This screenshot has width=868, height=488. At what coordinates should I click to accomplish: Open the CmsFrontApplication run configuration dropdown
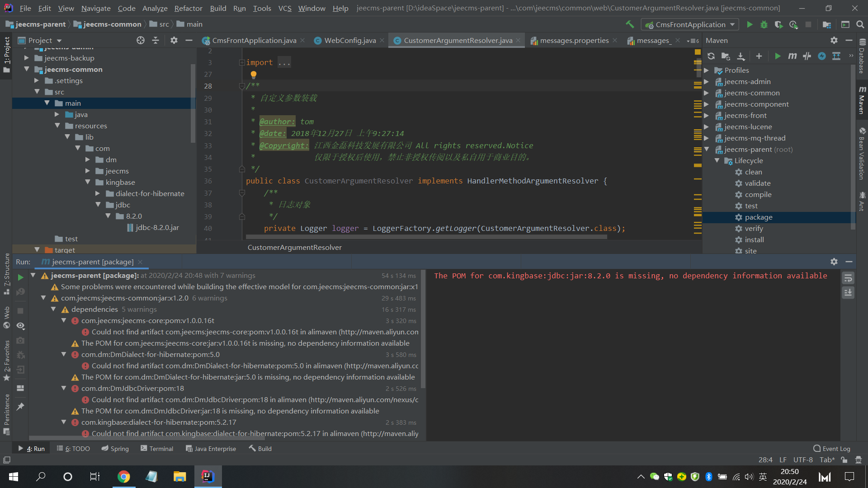coord(690,24)
